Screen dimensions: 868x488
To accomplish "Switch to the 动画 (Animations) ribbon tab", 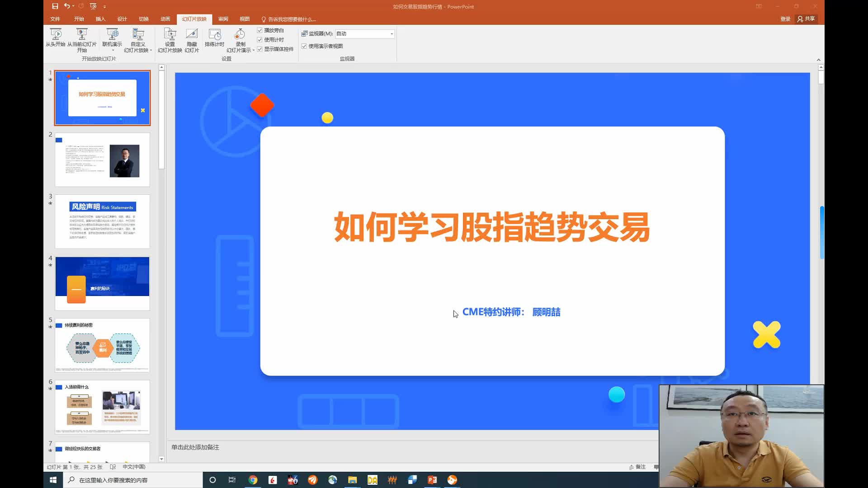I will click(165, 19).
